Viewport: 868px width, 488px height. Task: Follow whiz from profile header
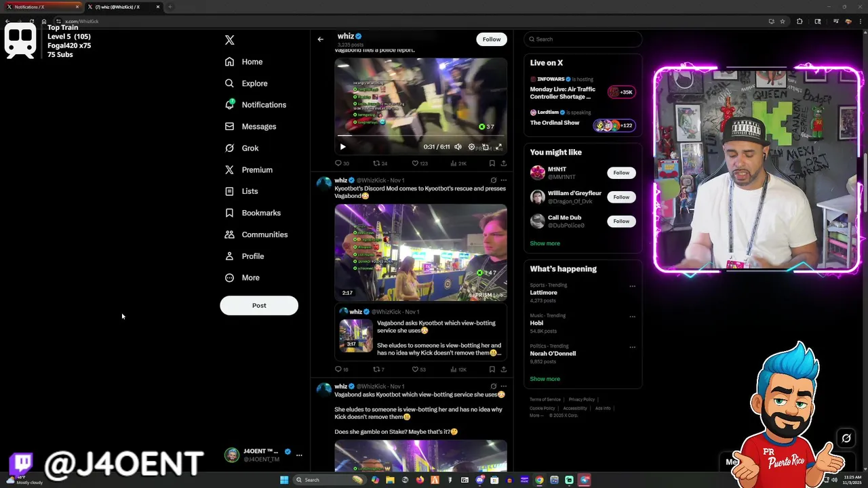click(492, 39)
